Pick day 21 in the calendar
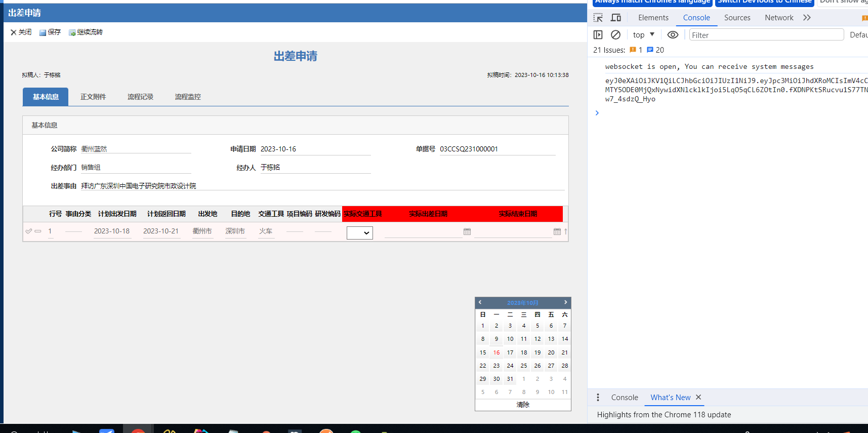The image size is (868, 433). coord(565,352)
